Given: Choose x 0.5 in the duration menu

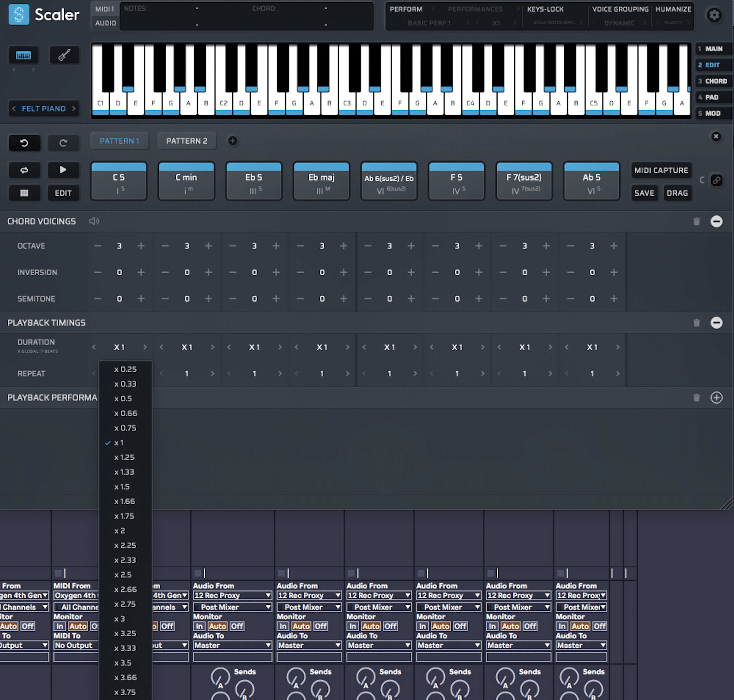Looking at the screenshot, I should coord(126,399).
